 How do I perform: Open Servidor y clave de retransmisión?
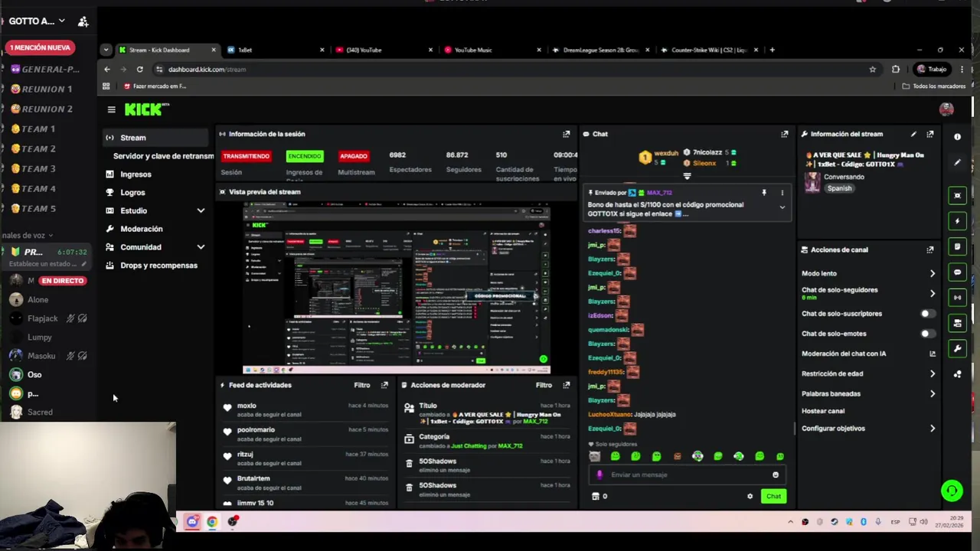[163, 156]
